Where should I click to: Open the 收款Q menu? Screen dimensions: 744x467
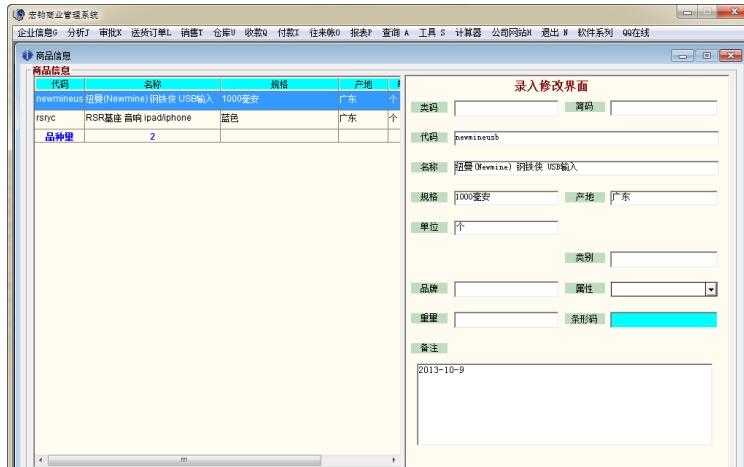click(256, 33)
